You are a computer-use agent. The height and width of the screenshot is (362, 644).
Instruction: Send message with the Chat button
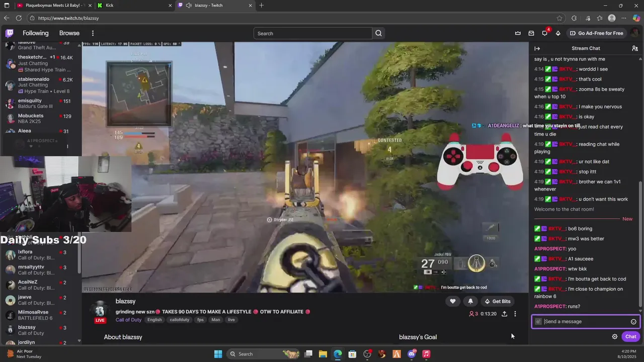point(631,337)
